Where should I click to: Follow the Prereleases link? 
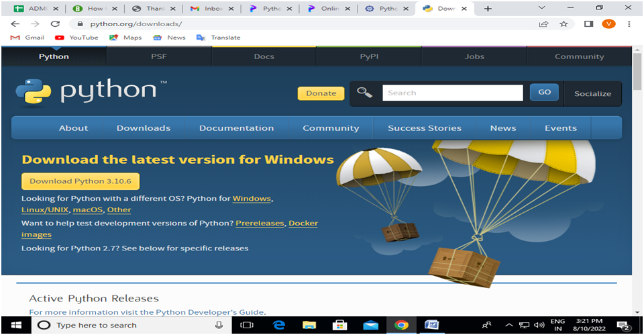pos(260,223)
